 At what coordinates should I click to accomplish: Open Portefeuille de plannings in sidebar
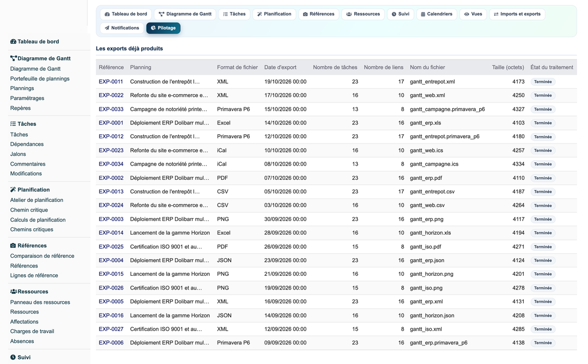40,78
